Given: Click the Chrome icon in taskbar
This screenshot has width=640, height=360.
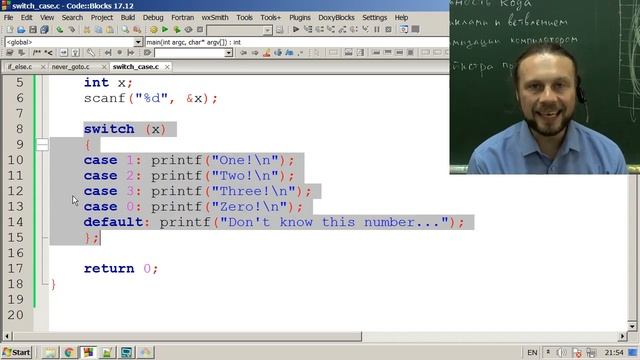Looking at the screenshot, I should click(69, 352).
